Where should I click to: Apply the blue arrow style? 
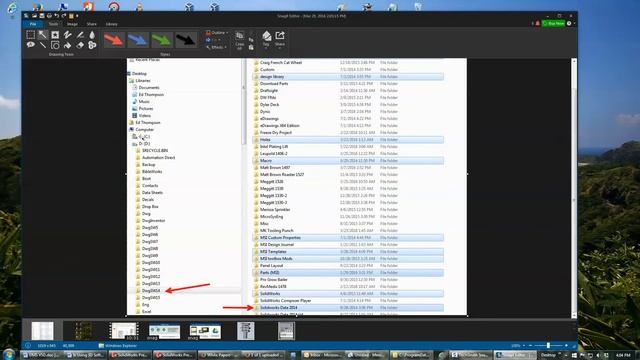[138, 40]
